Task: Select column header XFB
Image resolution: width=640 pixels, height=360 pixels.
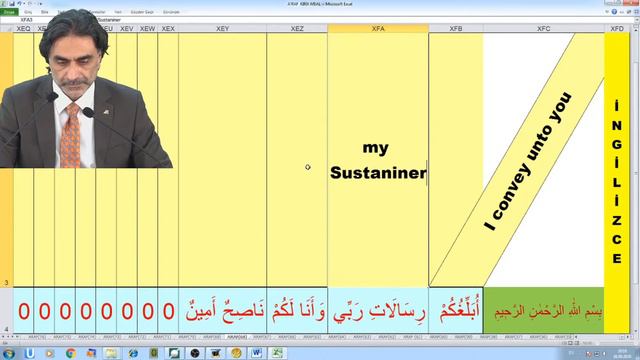Action: pos(456,29)
